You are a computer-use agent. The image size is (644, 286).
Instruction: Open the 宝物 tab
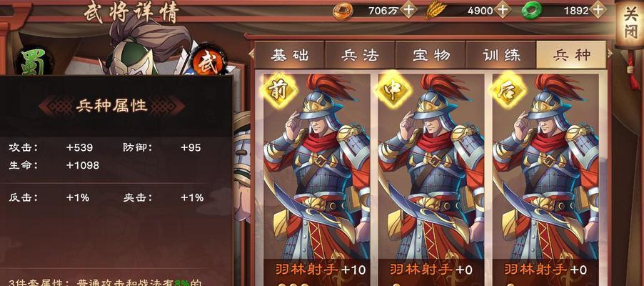431,55
